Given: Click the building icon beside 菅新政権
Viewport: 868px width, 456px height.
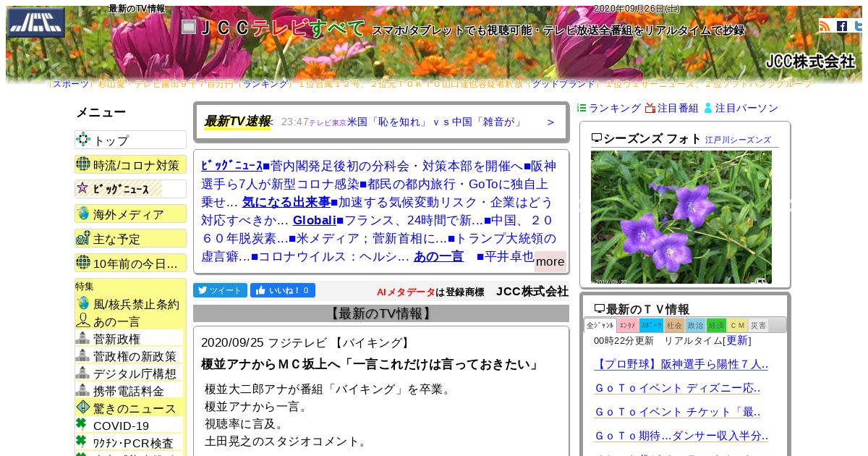Looking at the screenshot, I should pos(82,338).
